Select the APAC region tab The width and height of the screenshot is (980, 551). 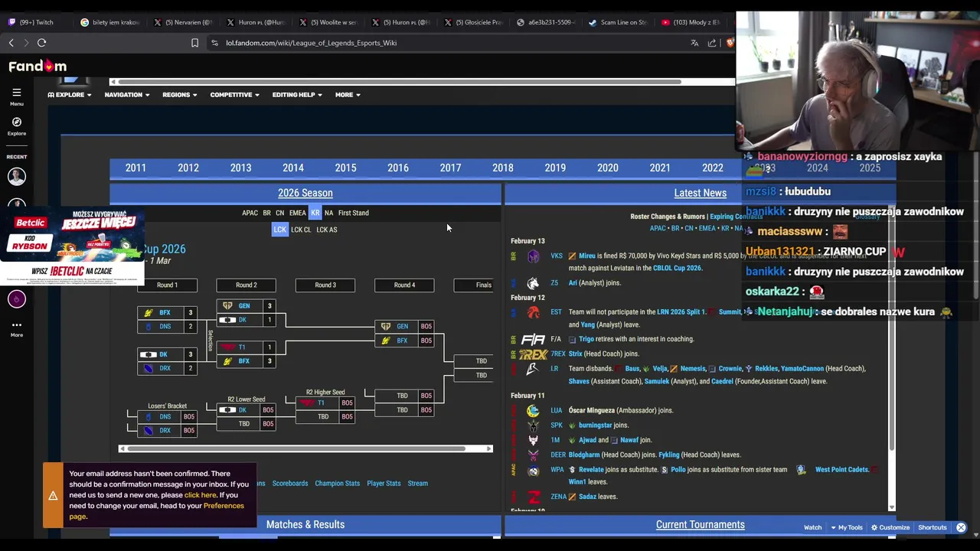(x=250, y=213)
